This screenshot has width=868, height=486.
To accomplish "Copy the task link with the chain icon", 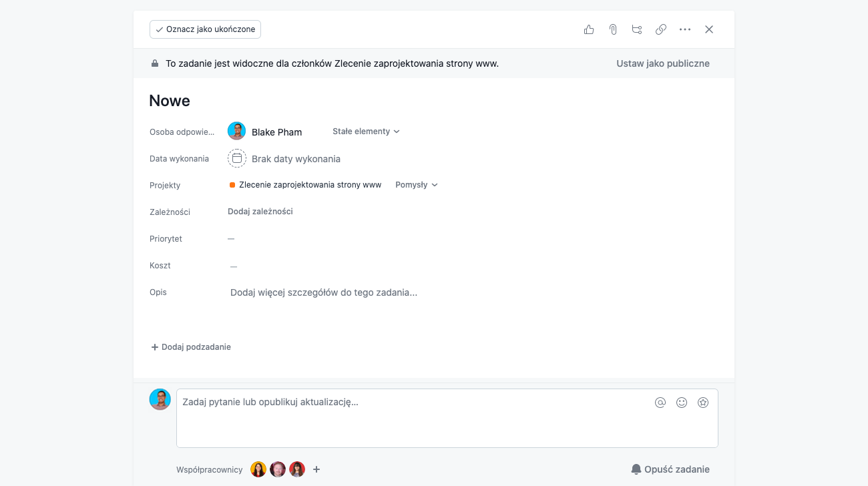I will (661, 29).
